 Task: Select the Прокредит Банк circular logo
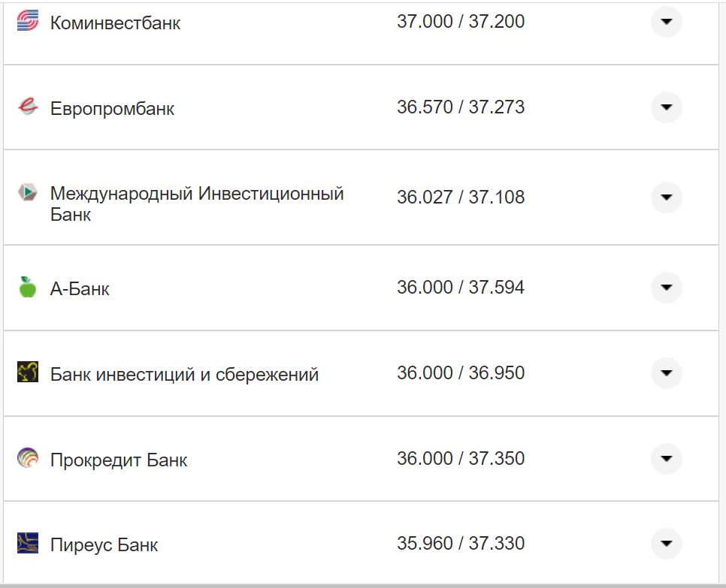[x=27, y=458]
